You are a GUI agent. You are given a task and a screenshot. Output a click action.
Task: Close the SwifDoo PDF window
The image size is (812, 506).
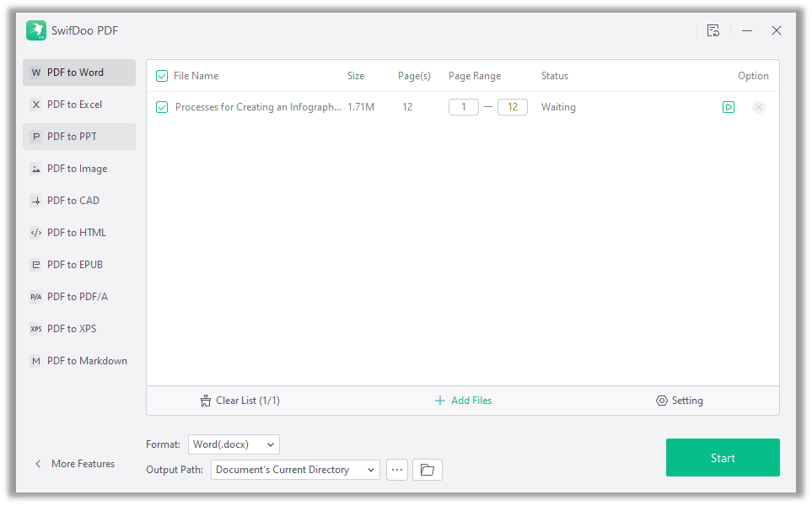pyautogui.click(x=777, y=30)
